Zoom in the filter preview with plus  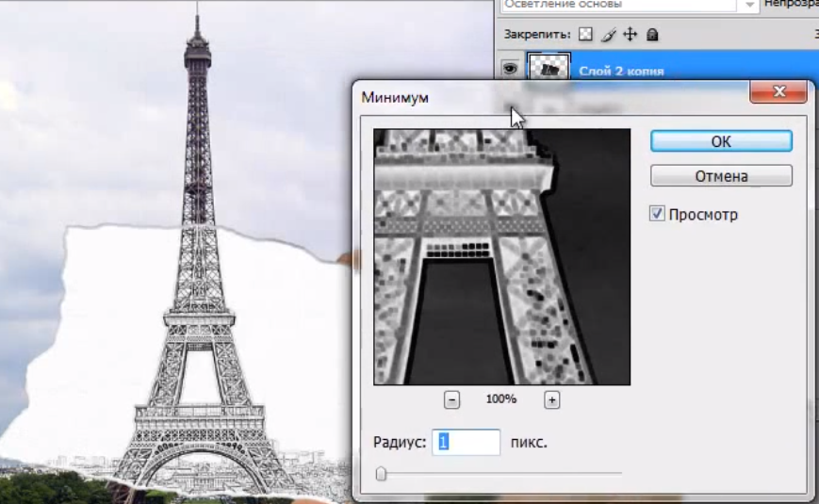(551, 400)
